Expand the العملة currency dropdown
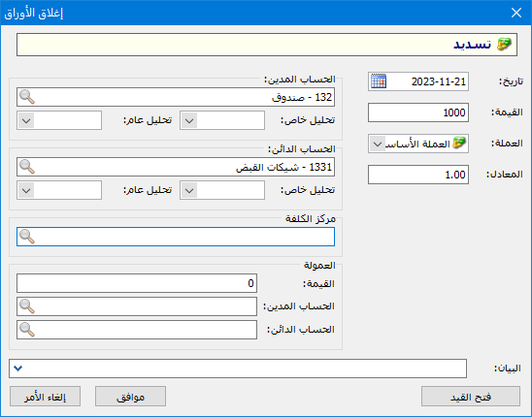 click(x=378, y=144)
